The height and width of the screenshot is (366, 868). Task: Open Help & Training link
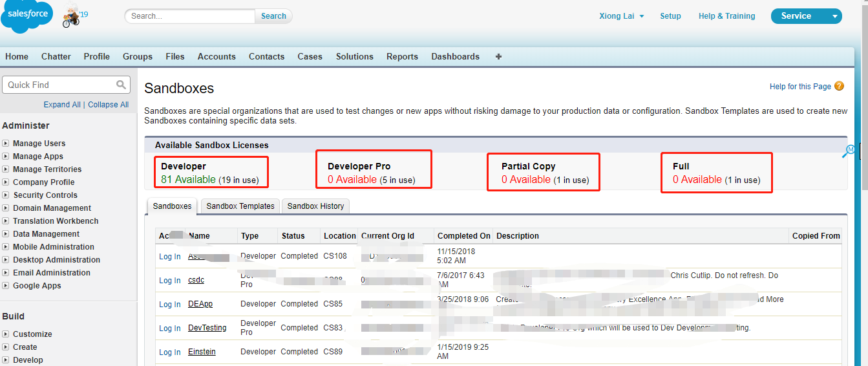[x=727, y=16]
